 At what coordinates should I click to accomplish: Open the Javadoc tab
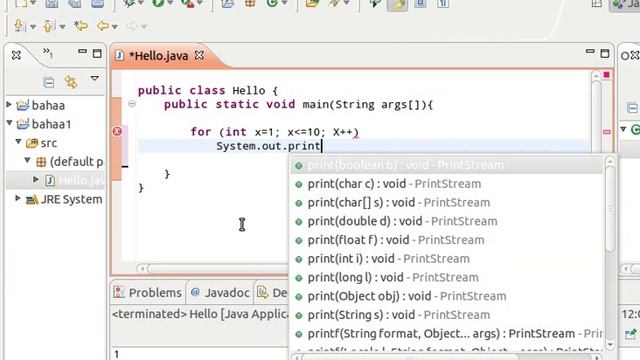[220, 293]
